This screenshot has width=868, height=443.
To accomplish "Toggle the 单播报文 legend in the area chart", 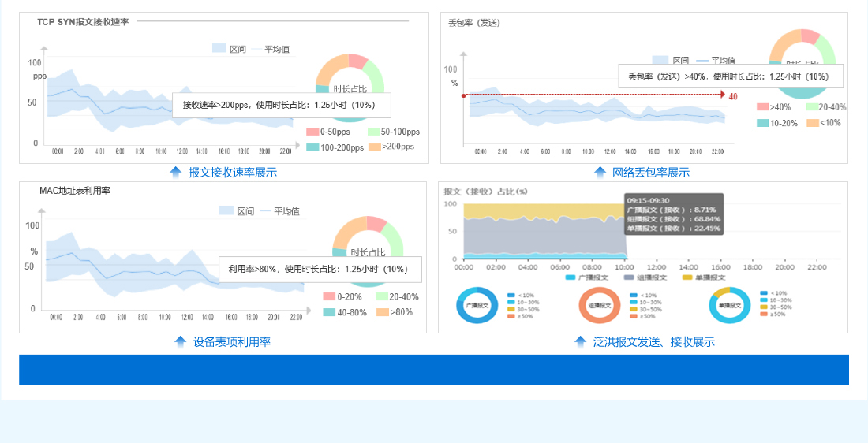I will click(x=703, y=277).
